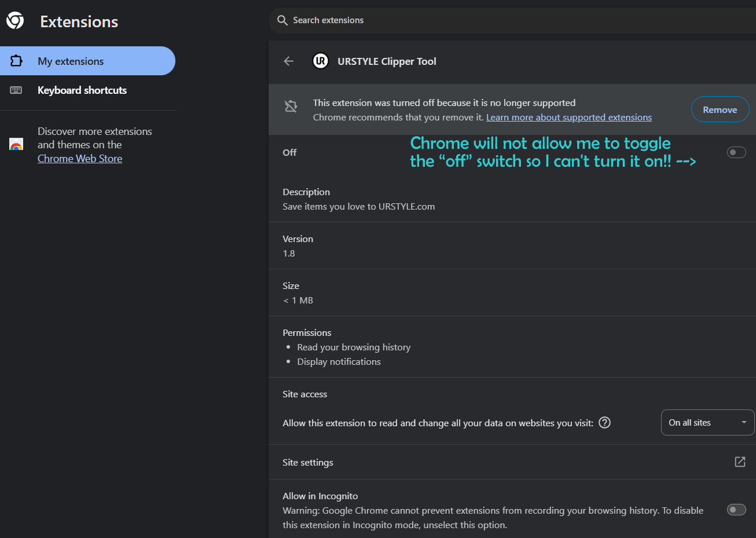The image size is (756, 538).
Task: Go back using the left arrow
Action: pyautogui.click(x=289, y=61)
